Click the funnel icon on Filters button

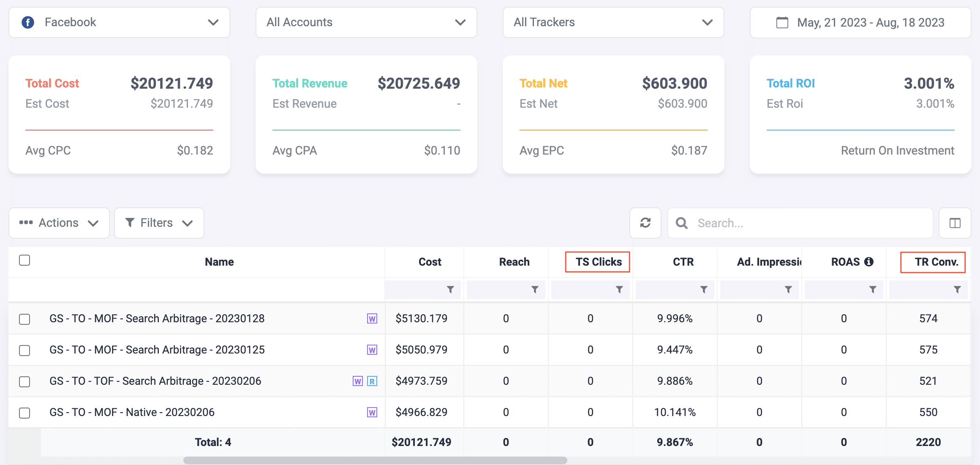(x=130, y=223)
